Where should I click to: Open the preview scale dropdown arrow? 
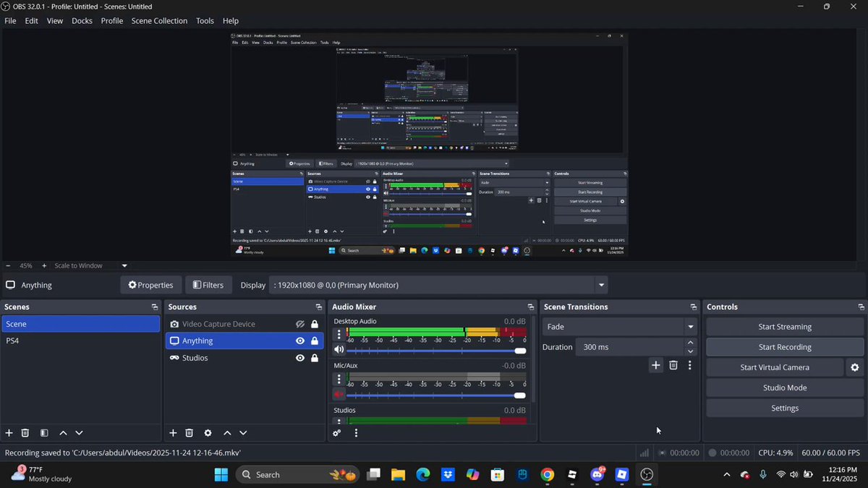124,265
